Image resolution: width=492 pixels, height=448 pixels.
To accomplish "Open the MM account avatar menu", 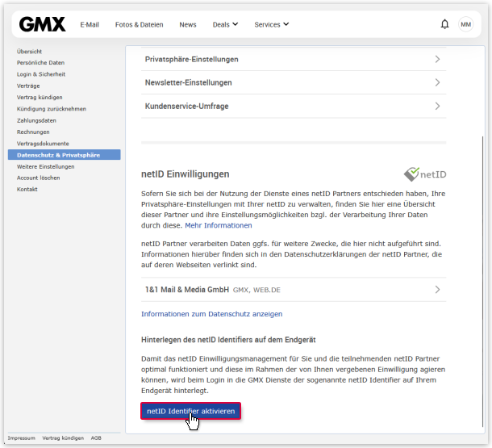I will click(466, 24).
